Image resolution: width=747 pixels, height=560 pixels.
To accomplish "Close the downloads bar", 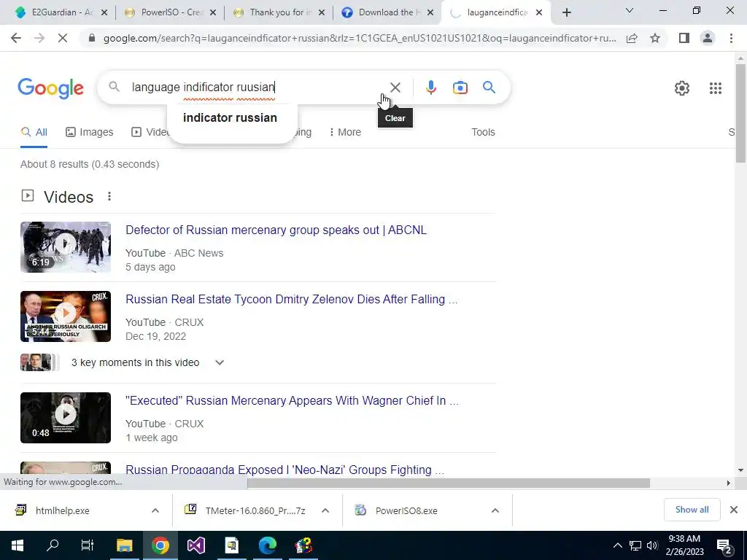I will pos(734,510).
